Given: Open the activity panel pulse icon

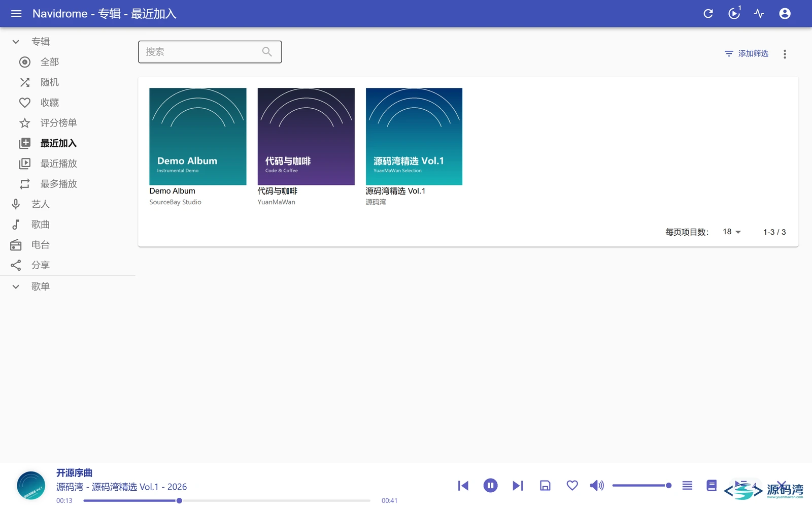Looking at the screenshot, I should [759, 14].
